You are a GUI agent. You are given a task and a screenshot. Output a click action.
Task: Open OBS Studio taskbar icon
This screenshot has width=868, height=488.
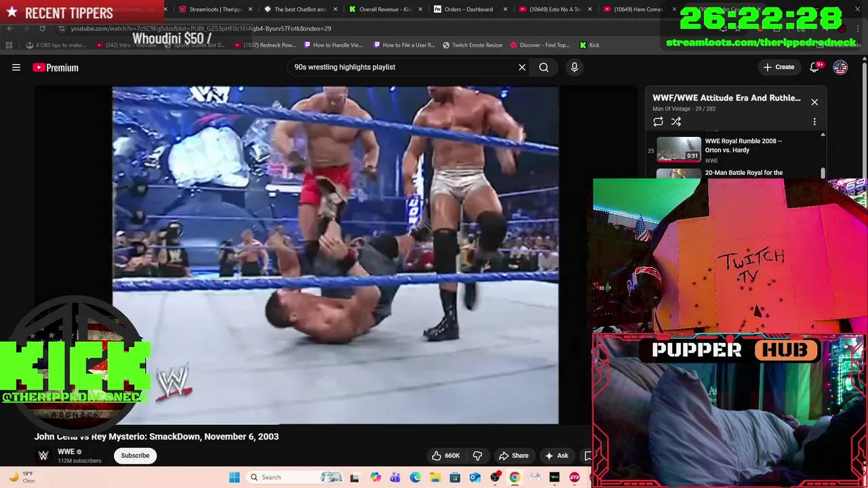pyautogui.click(x=495, y=477)
